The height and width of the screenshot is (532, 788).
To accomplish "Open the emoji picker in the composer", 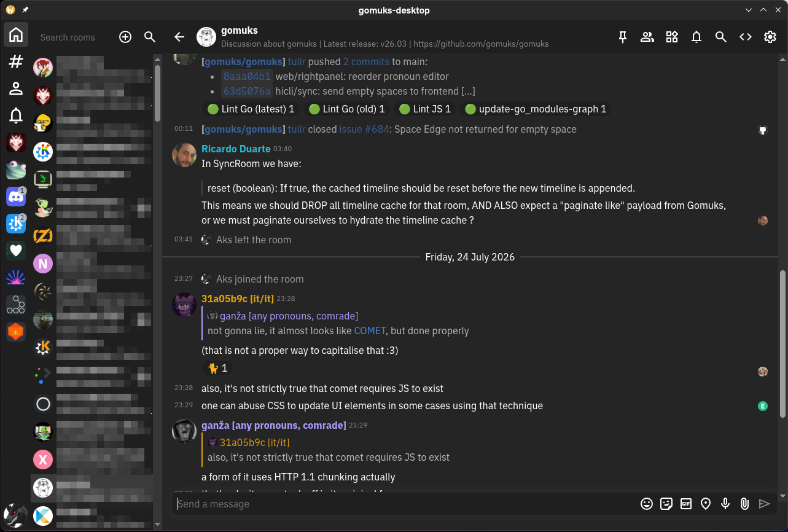I will tap(647, 504).
